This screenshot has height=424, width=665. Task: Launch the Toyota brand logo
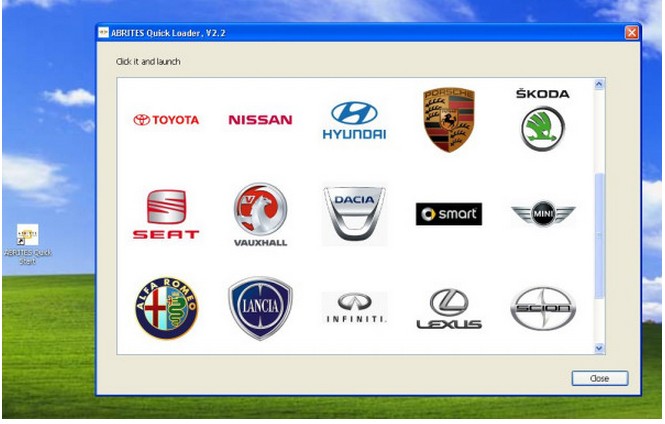coord(166,120)
